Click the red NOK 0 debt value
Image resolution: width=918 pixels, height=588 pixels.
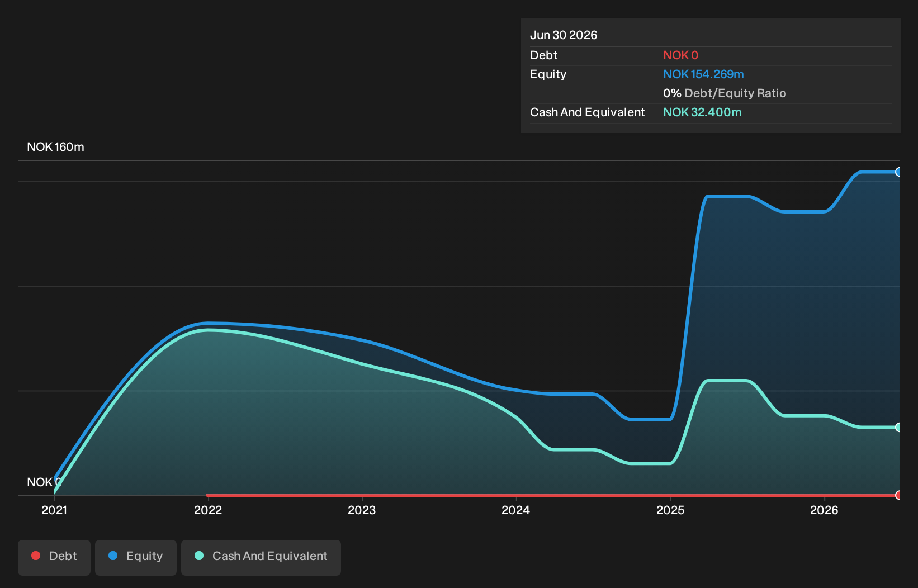[680, 55]
